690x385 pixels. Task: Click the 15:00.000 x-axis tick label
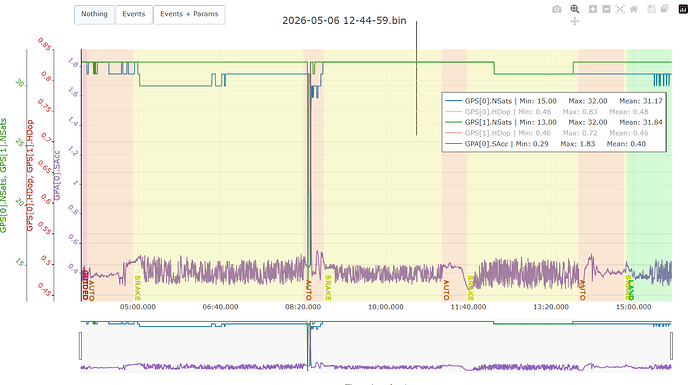pyautogui.click(x=633, y=307)
